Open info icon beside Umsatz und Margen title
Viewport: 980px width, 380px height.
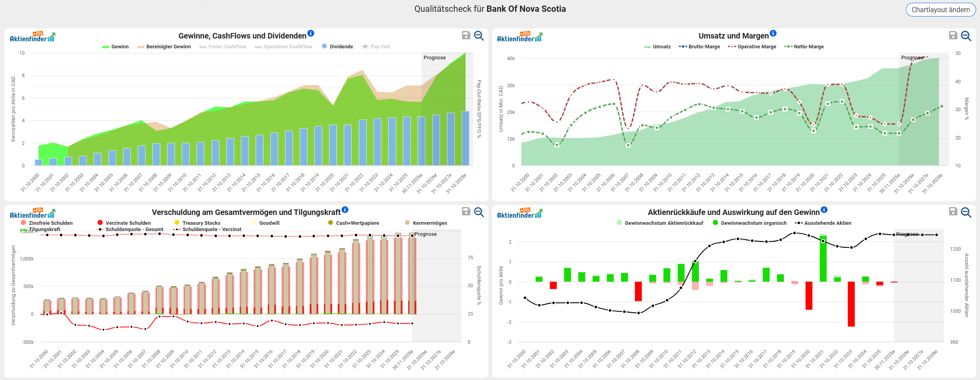tap(773, 33)
